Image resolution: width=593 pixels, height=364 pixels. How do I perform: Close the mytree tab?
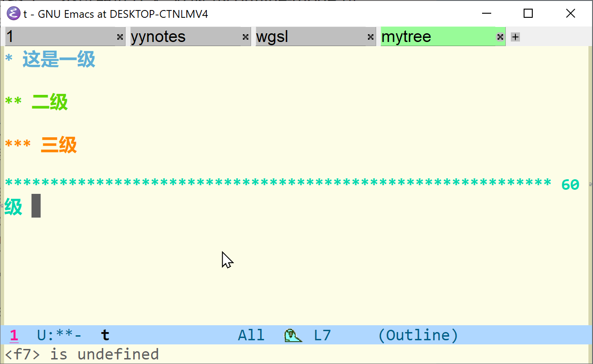pyautogui.click(x=500, y=37)
